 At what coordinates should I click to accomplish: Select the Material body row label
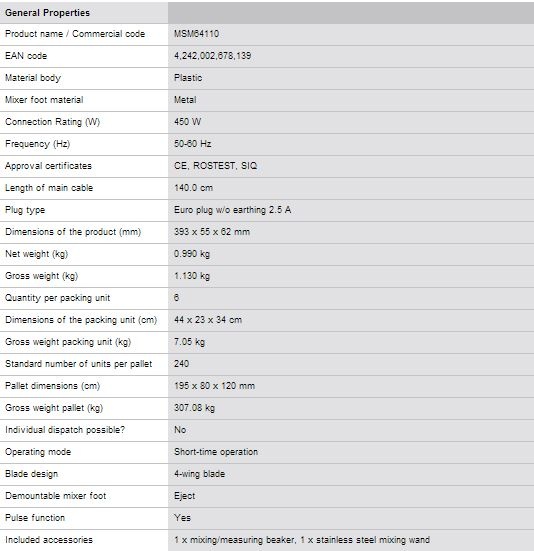pyautogui.click(x=33, y=78)
